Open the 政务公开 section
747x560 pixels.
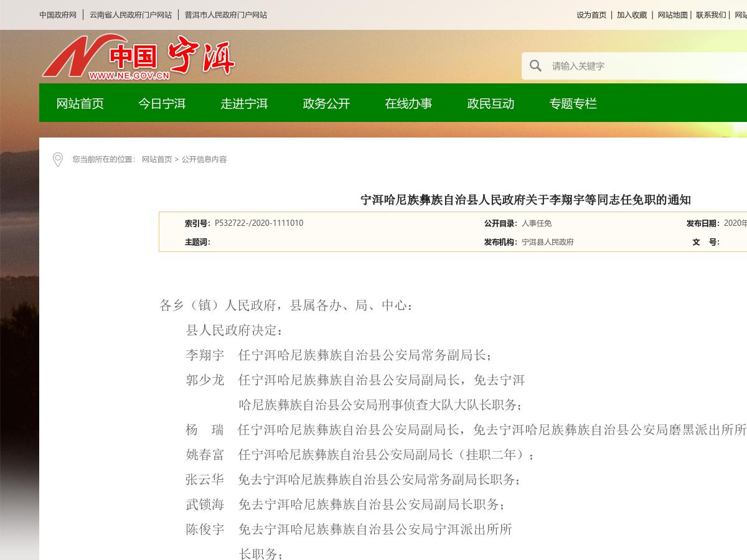(x=326, y=103)
